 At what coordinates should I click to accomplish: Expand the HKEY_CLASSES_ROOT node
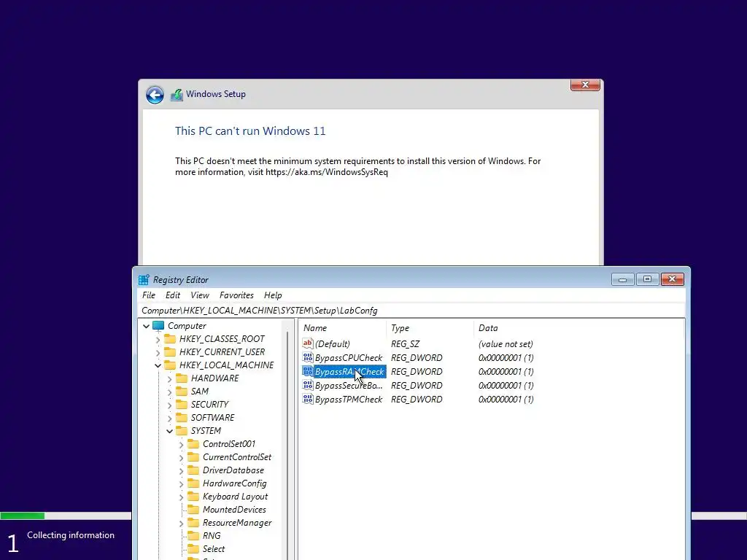point(158,340)
